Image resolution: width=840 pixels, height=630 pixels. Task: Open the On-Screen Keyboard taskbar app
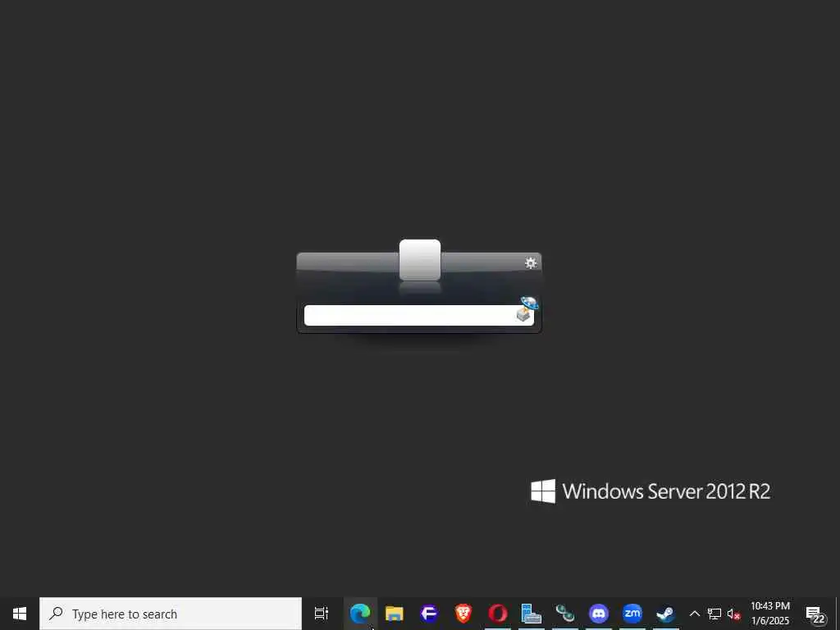tap(532, 614)
